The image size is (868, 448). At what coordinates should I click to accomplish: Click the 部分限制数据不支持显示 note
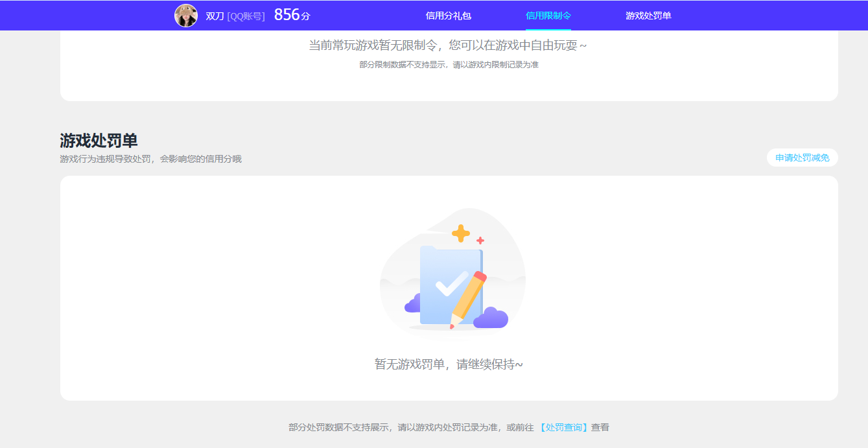[449, 65]
